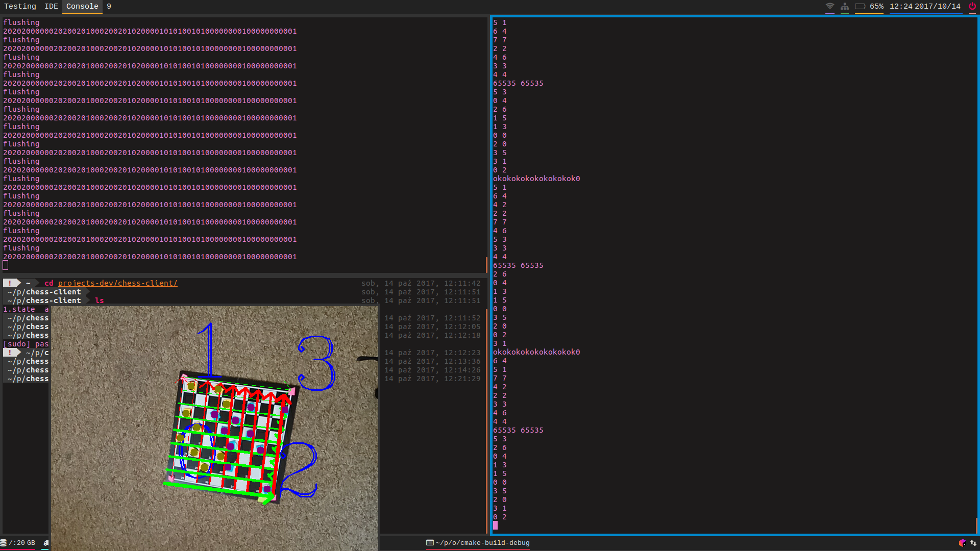Click the battery indicator icon
The width and height of the screenshot is (980, 551).
(x=860, y=6)
